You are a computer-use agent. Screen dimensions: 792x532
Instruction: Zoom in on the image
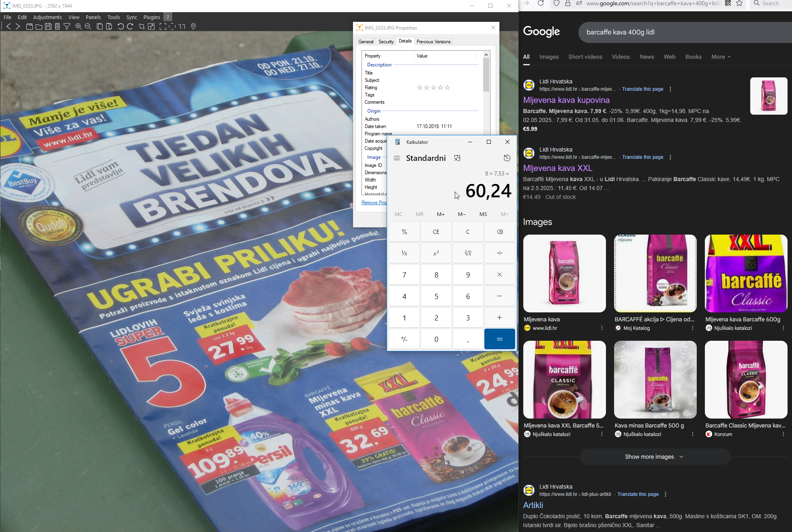pos(79,26)
